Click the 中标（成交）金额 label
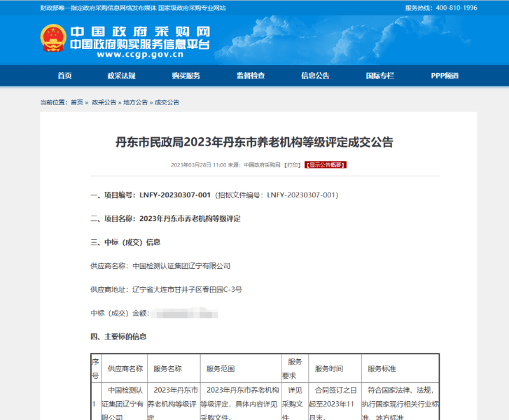The width and height of the screenshot is (509, 420). point(120,313)
